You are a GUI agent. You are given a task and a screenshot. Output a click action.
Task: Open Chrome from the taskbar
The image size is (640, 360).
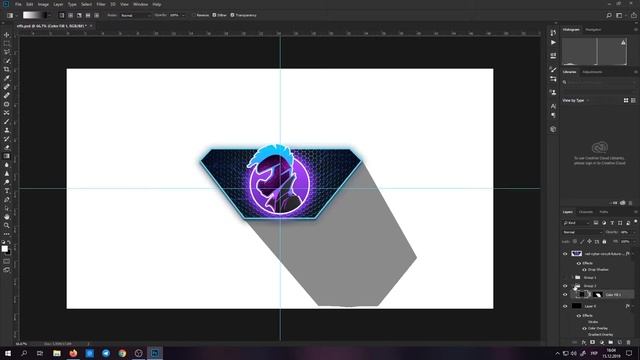pos(122,353)
